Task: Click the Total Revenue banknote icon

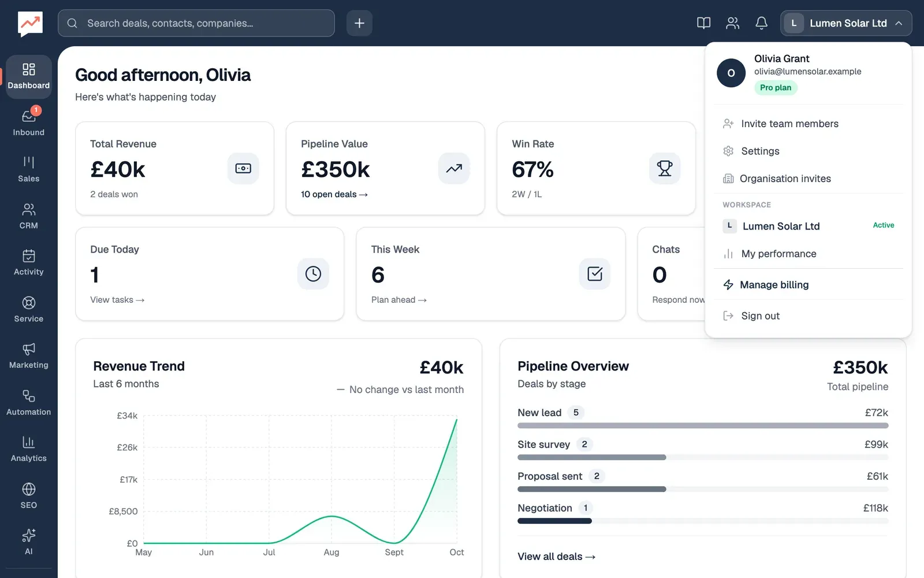Action: 243,168
